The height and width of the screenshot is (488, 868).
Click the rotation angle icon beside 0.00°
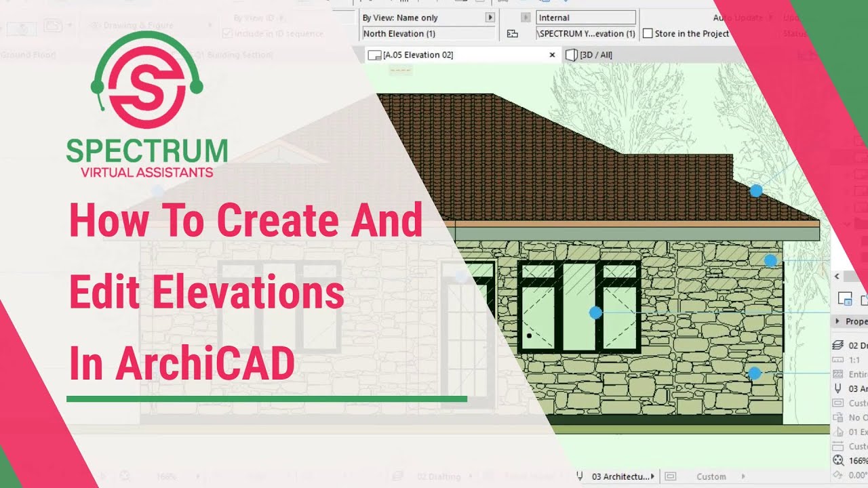click(x=837, y=474)
